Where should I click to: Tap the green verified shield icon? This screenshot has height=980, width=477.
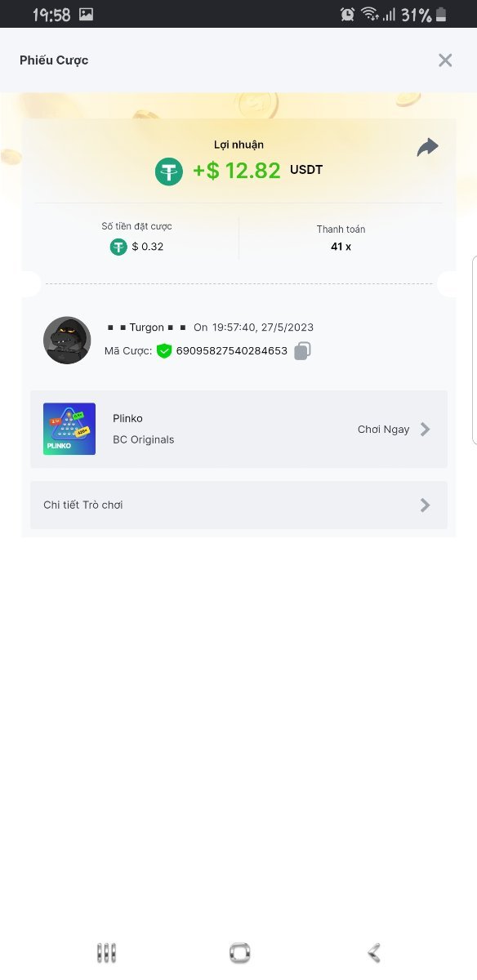[x=164, y=351]
